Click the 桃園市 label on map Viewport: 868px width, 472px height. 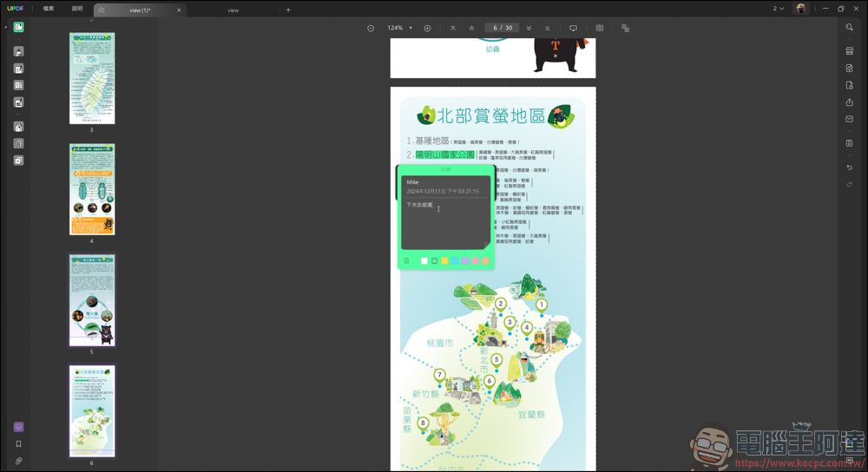coord(439,343)
